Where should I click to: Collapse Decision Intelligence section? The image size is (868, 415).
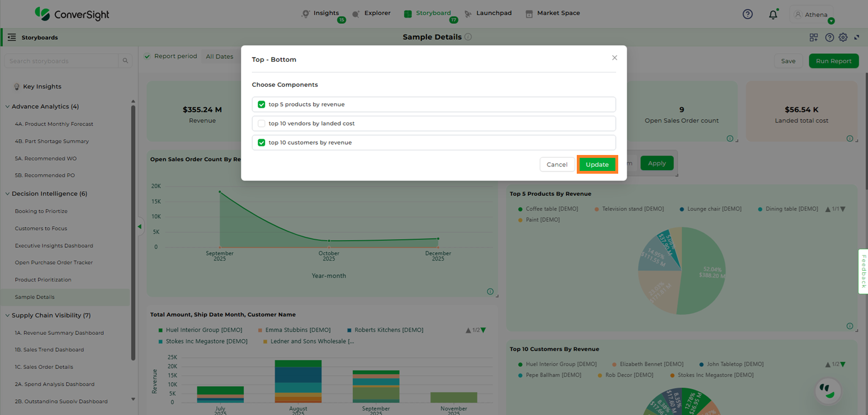[7, 194]
